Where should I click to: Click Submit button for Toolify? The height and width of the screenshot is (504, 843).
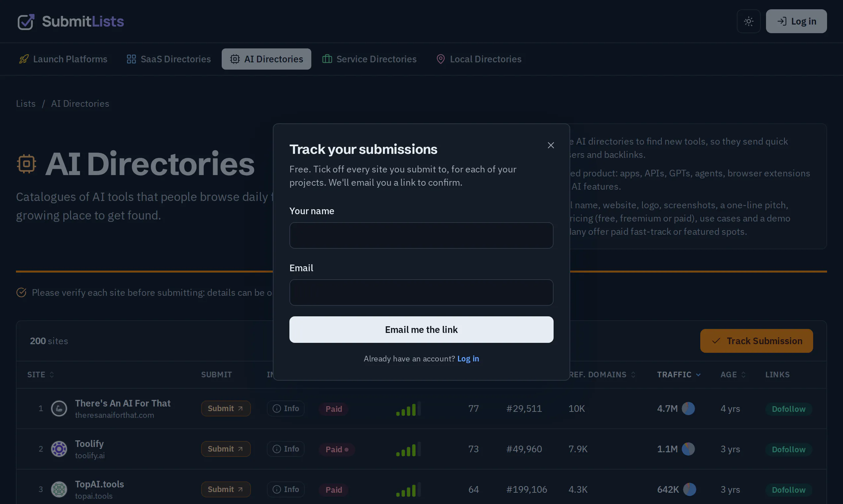coord(226,449)
